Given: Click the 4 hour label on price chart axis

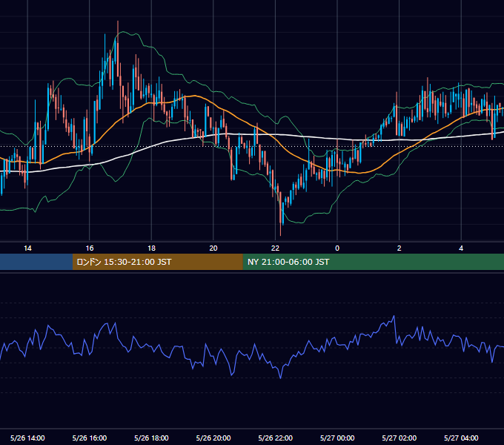Looking at the screenshot, I should click(x=461, y=248).
